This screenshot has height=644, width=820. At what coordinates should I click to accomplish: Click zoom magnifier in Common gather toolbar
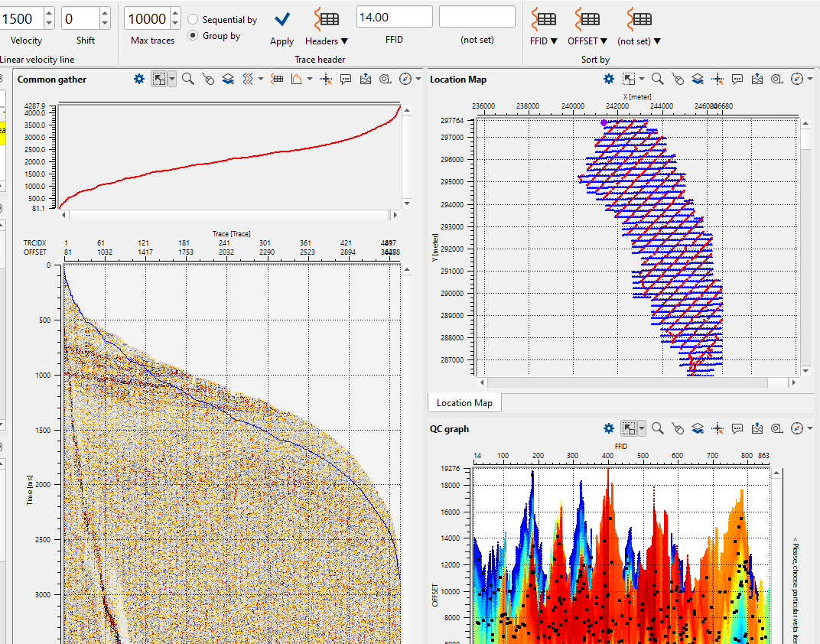pos(187,79)
